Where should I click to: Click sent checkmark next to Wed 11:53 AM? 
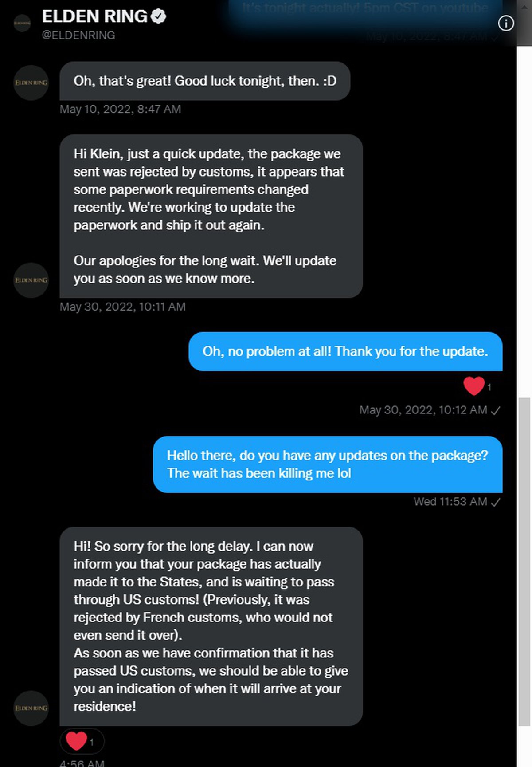click(x=496, y=502)
